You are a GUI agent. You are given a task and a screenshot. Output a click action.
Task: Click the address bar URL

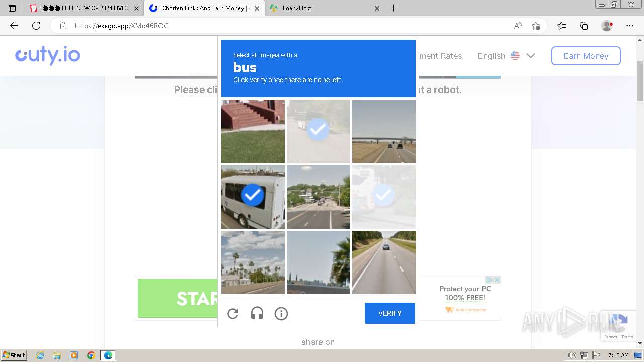[122, 26]
